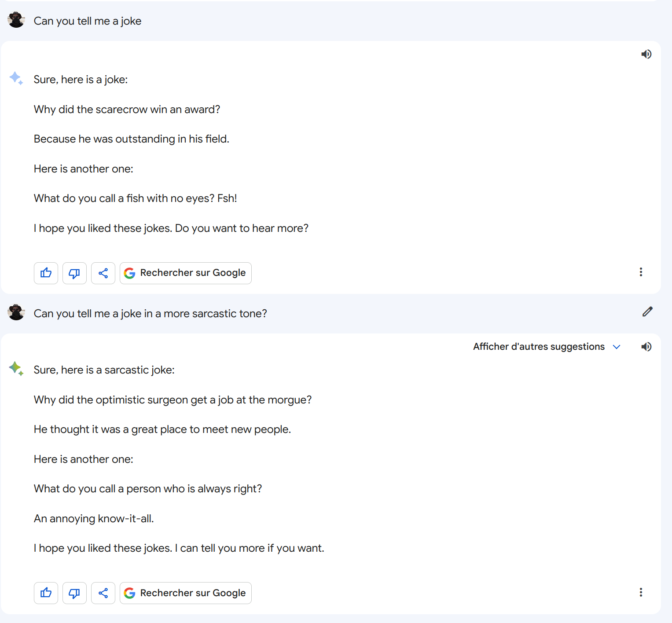The height and width of the screenshot is (623, 672).
Task: Expand Afficher d'autres suggestions
Action: [539, 347]
